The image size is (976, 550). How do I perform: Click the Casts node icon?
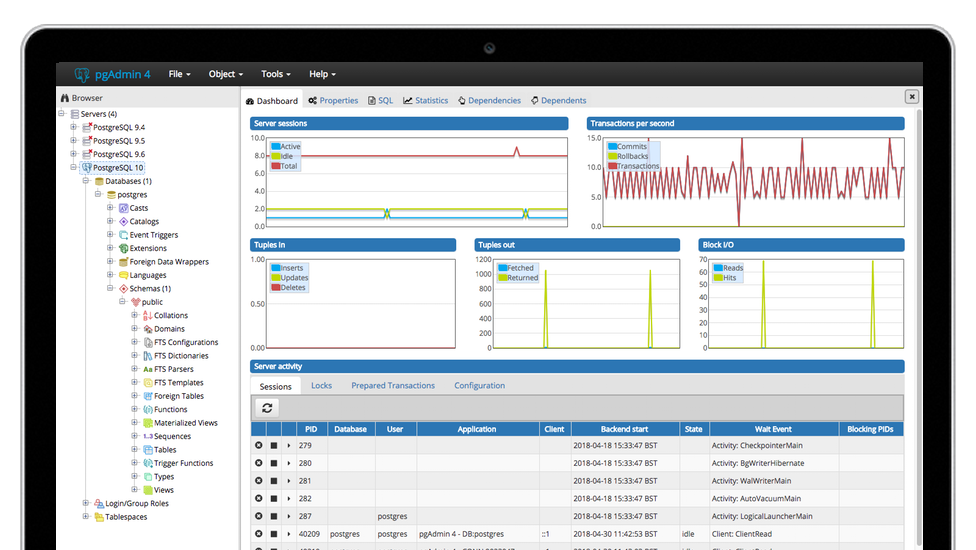click(123, 208)
